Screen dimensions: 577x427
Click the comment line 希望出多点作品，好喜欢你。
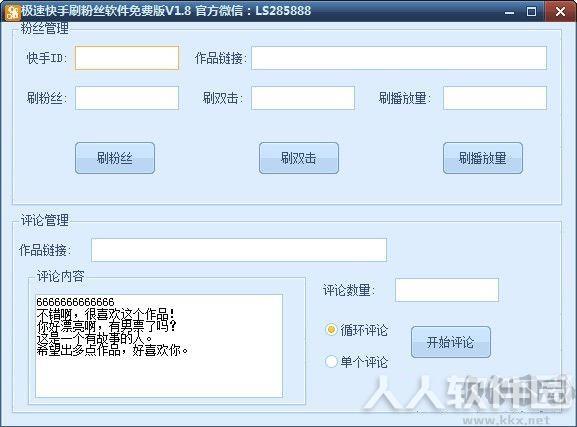[x=113, y=350]
